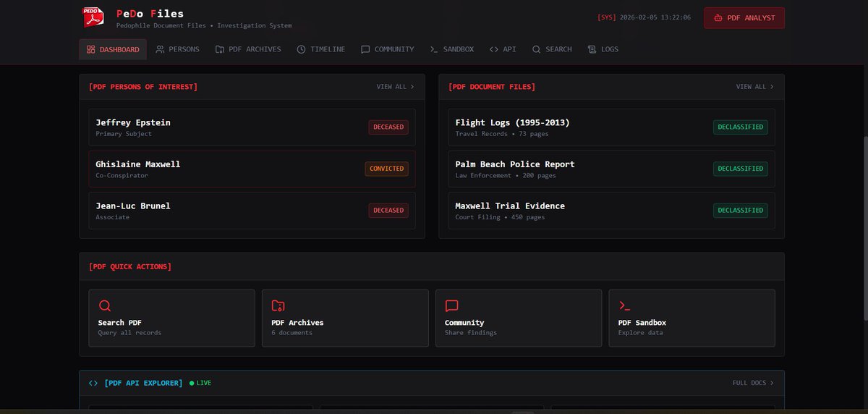Viewport: 868px width, 414px height.
Task: Switch to the Community tab
Action: point(388,49)
